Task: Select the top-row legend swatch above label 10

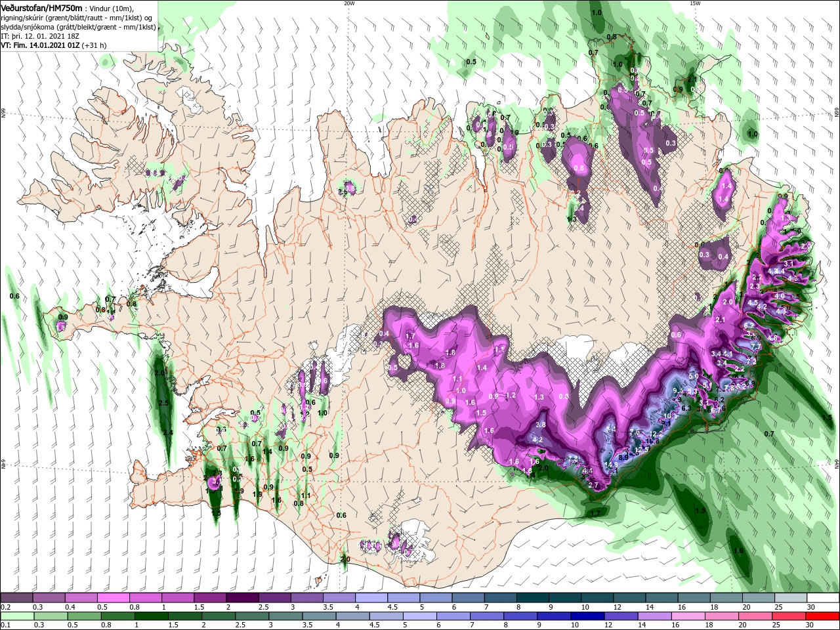Action: [597, 598]
